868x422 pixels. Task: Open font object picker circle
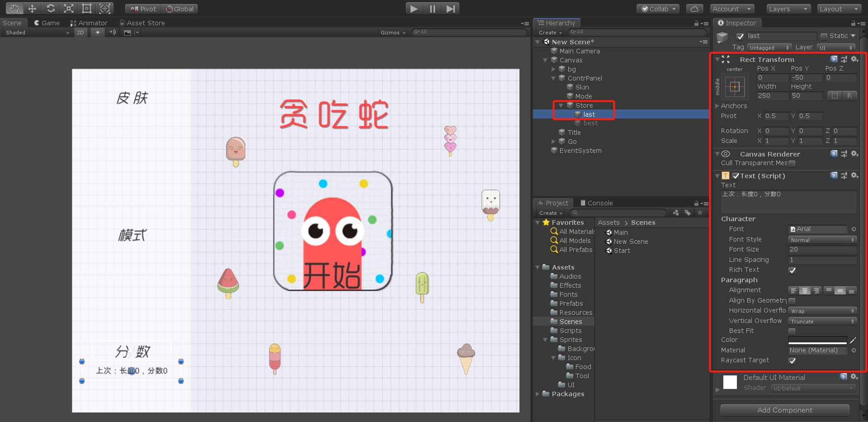tap(854, 229)
